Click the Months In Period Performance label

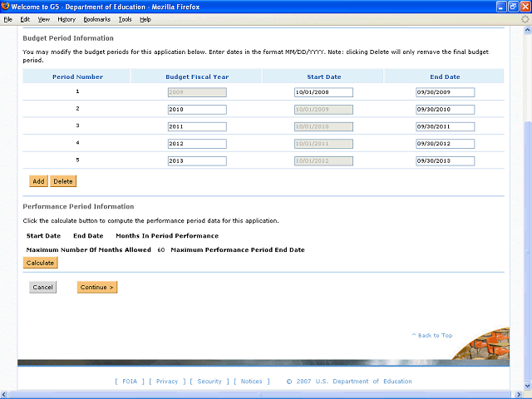tap(167, 236)
